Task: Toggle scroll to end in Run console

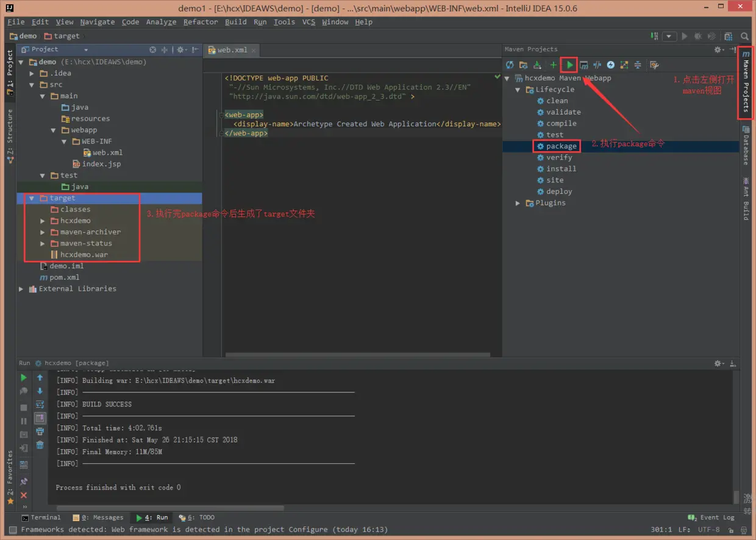Action: point(40,418)
